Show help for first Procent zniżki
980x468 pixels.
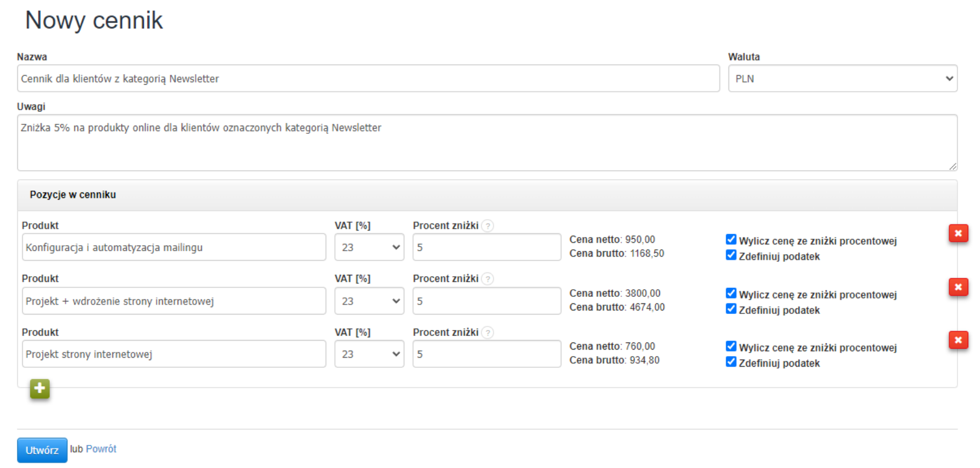[488, 226]
